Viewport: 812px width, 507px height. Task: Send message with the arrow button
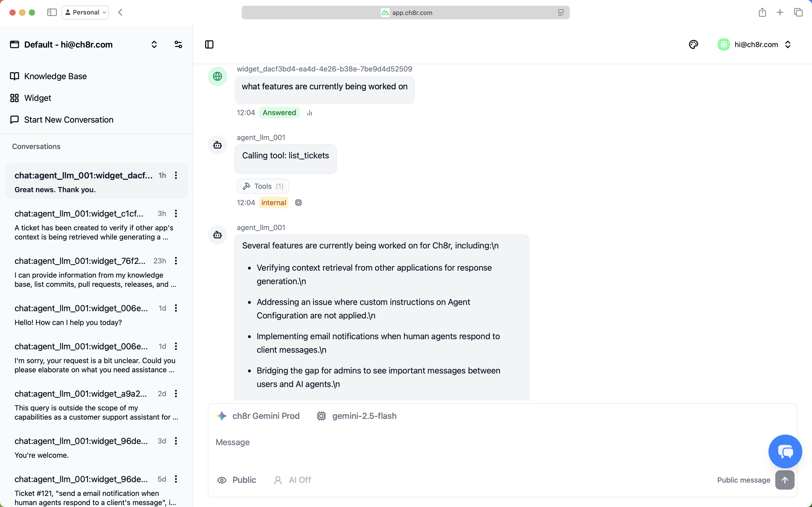pyautogui.click(x=784, y=480)
